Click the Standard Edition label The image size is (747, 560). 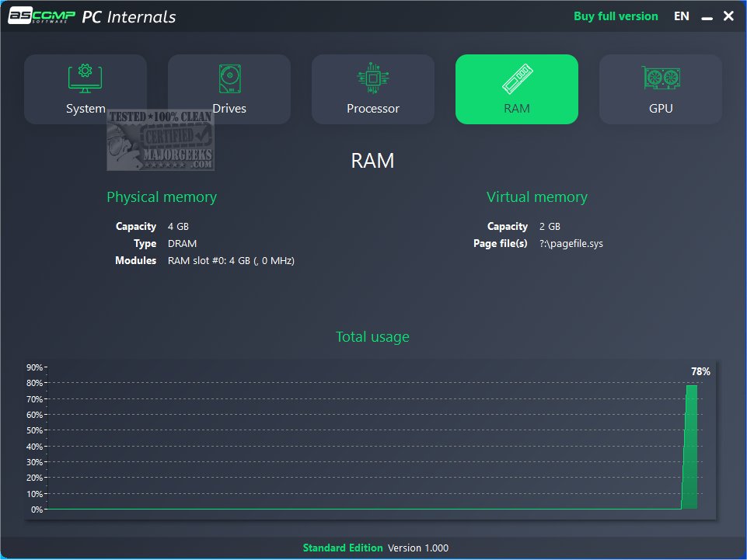(343, 548)
